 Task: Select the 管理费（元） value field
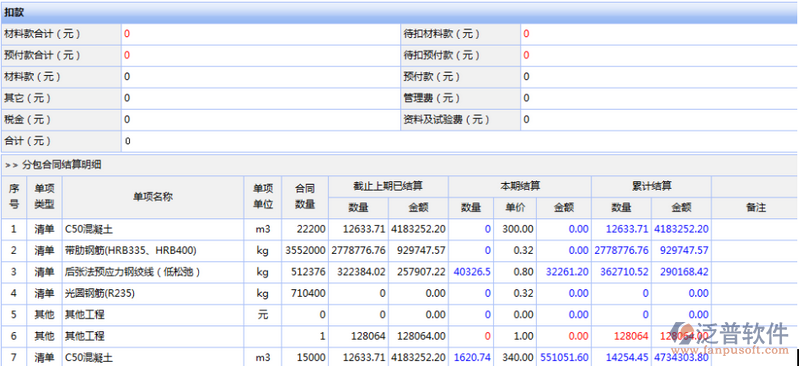[x=659, y=98]
